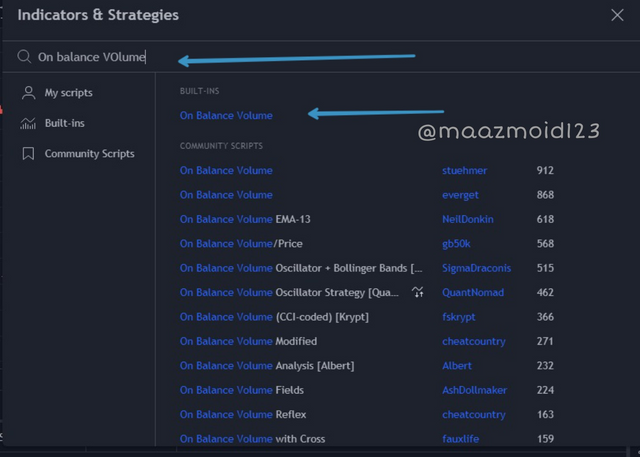Open author everget's profile link
640x457 pixels.
(x=461, y=195)
